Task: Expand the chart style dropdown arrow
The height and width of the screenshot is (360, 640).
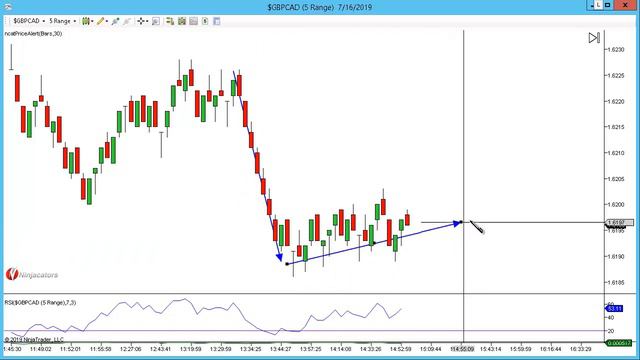Action: (92, 21)
